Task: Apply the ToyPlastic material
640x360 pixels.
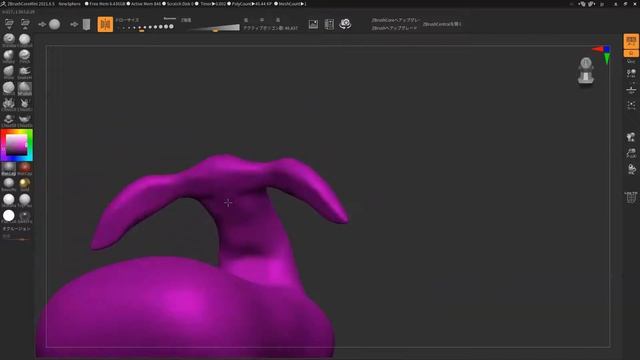Action: tap(24, 200)
